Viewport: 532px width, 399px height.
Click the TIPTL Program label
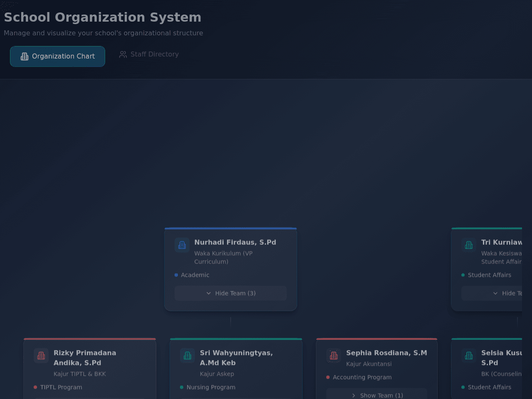click(x=61, y=387)
